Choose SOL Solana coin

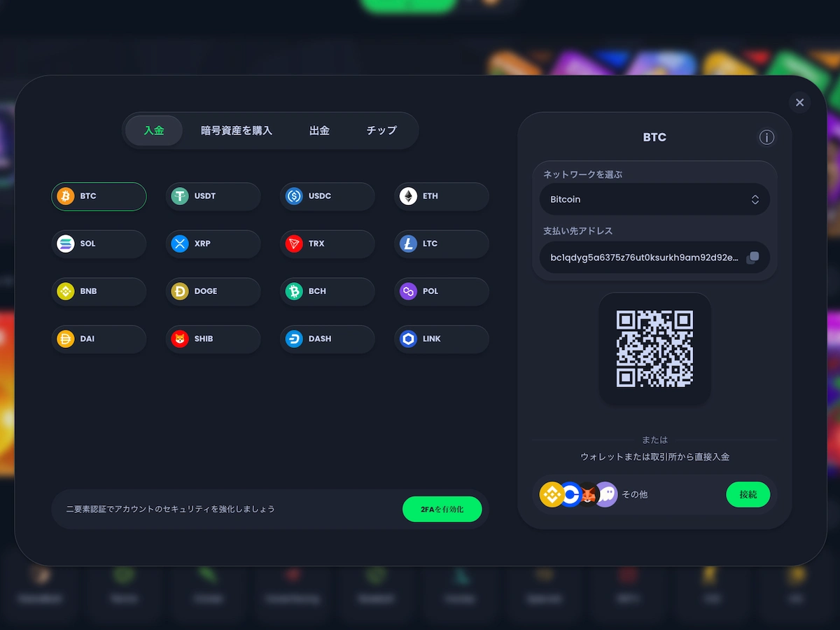point(99,244)
